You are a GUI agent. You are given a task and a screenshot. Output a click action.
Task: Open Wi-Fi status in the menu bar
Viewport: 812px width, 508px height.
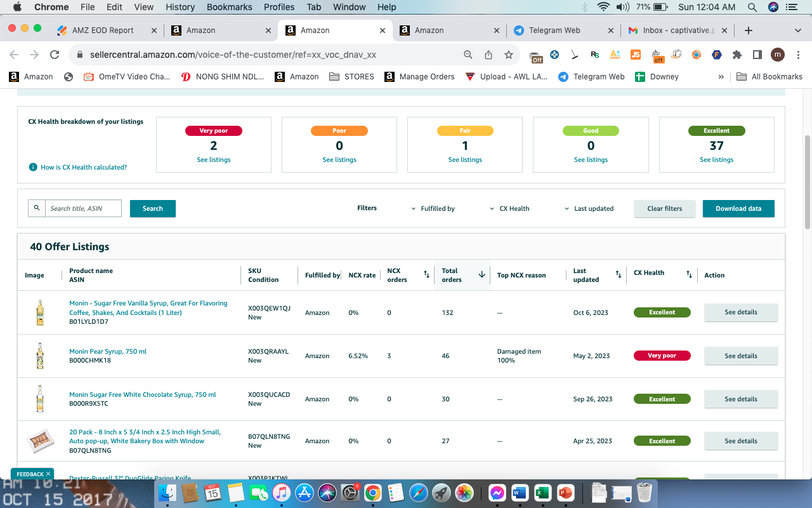click(603, 7)
